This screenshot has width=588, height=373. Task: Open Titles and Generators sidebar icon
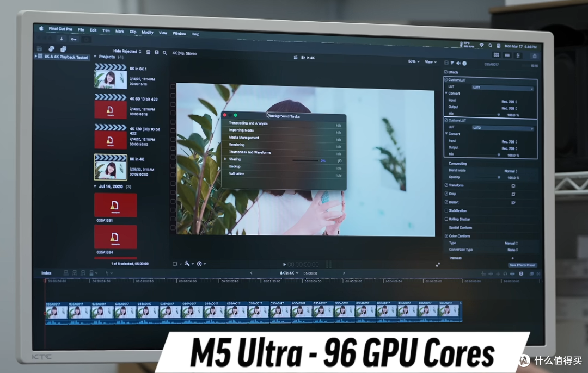click(63, 49)
